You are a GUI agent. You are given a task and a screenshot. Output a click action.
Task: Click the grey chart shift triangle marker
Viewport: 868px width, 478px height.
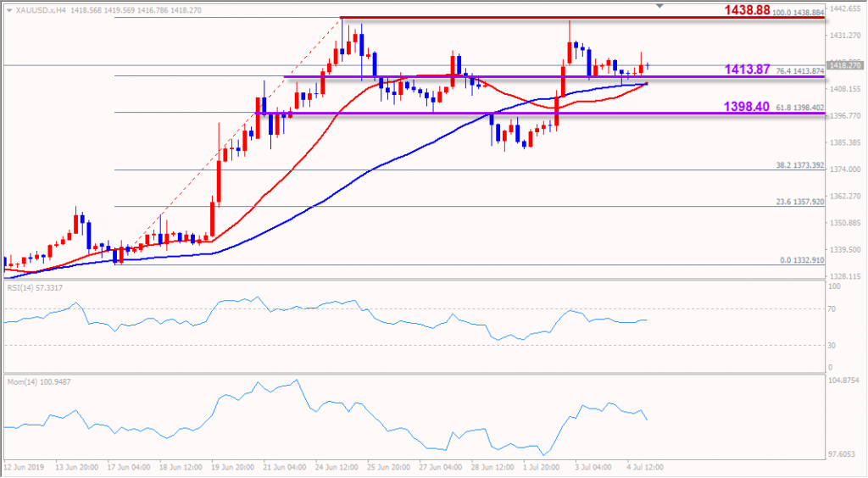660,6
